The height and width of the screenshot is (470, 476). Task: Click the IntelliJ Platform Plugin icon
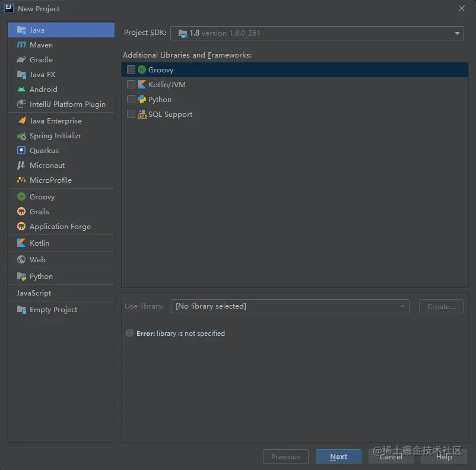21,104
